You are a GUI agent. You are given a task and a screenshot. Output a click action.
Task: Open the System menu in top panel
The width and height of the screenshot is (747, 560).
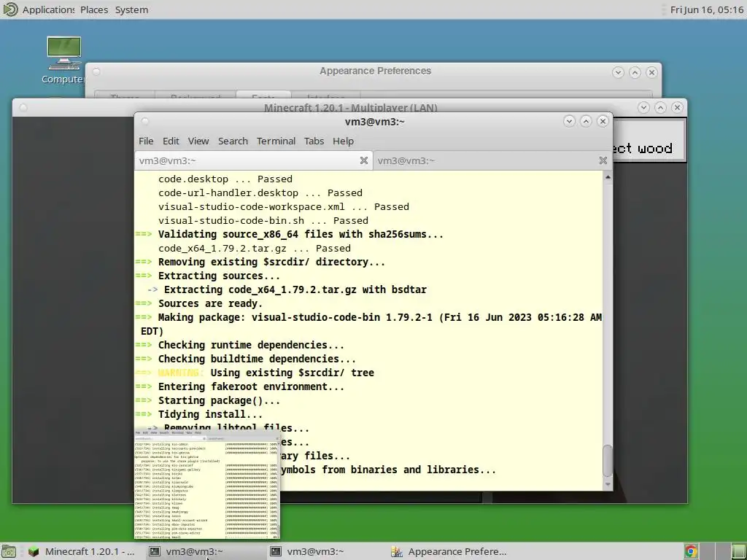point(131,9)
